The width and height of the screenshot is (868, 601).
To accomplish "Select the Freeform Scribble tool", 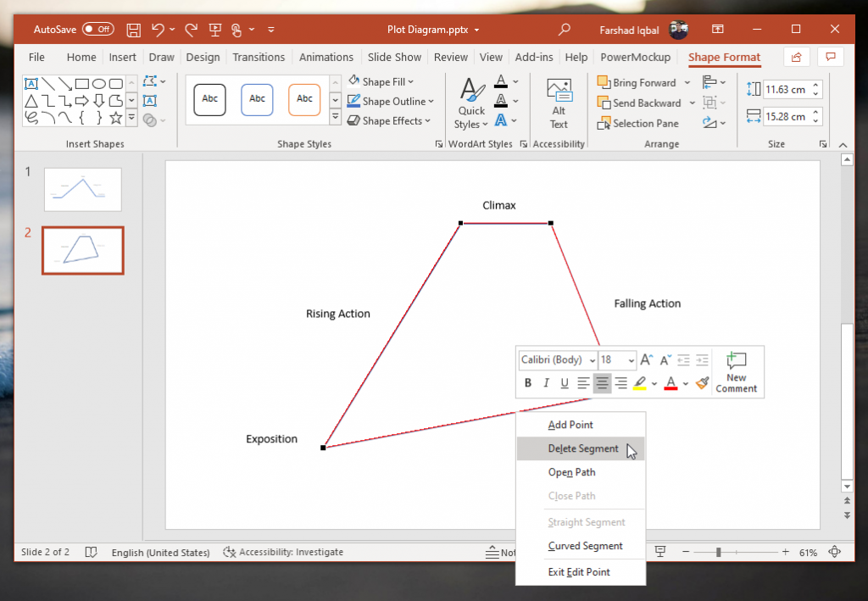I will [x=31, y=117].
